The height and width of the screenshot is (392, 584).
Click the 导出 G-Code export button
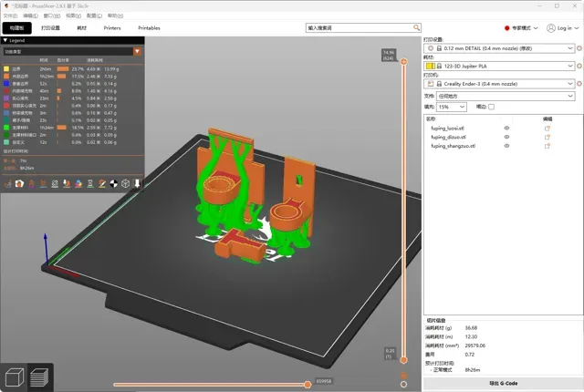(503, 383)
